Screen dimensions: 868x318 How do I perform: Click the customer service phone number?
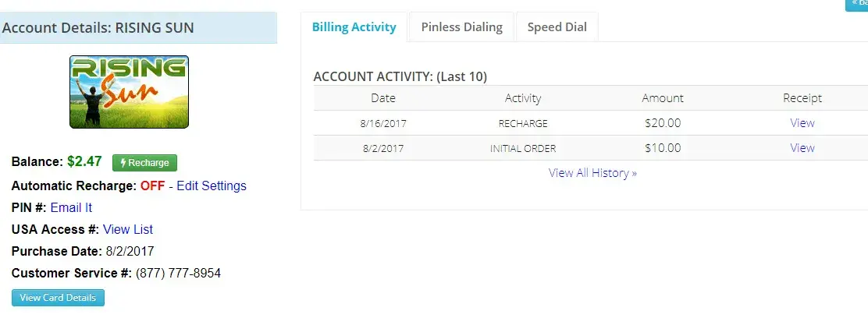(178, 273)
